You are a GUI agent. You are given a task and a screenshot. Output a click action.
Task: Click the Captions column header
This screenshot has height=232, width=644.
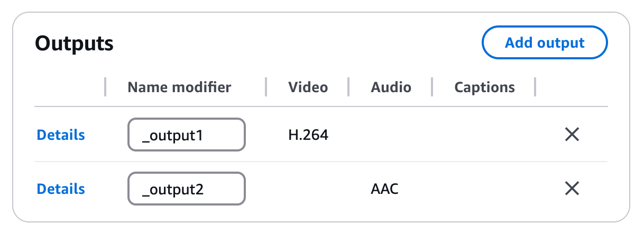484,87
